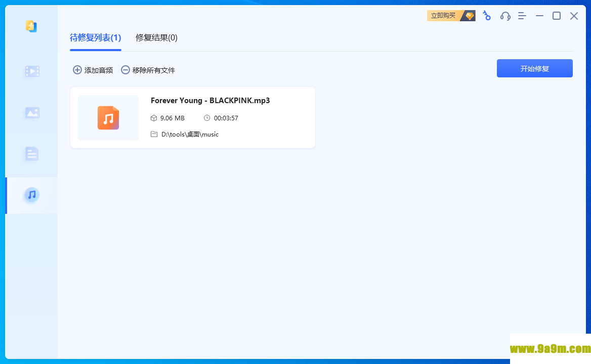
Task: Switch to 修复结果(0) tab
Action: point(156,37)
